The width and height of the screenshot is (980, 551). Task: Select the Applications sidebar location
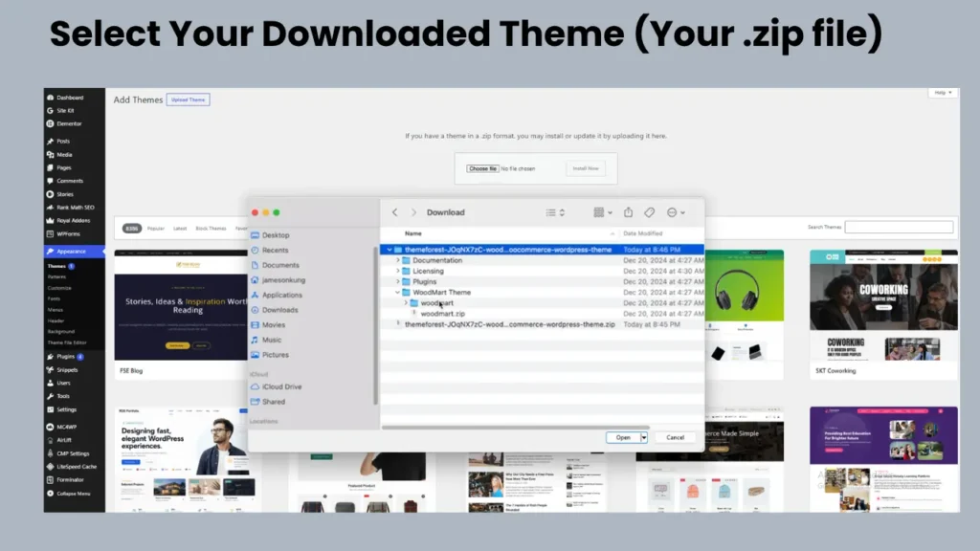tap(281, 295)
